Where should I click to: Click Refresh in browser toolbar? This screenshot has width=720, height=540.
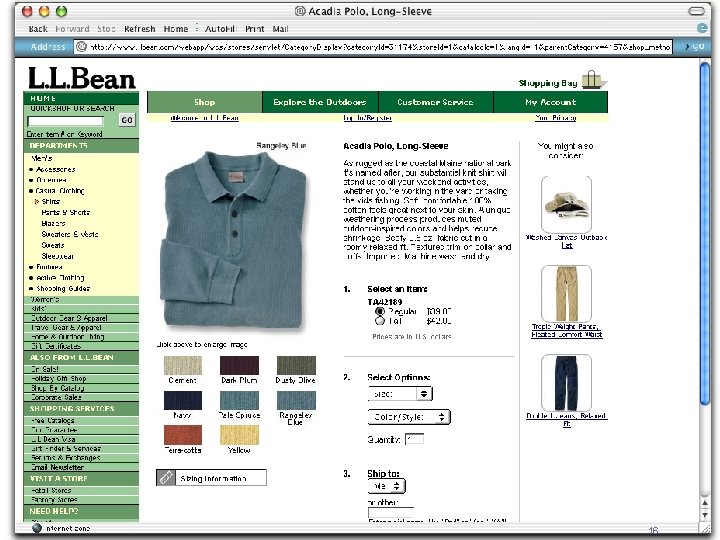[140, 29]
